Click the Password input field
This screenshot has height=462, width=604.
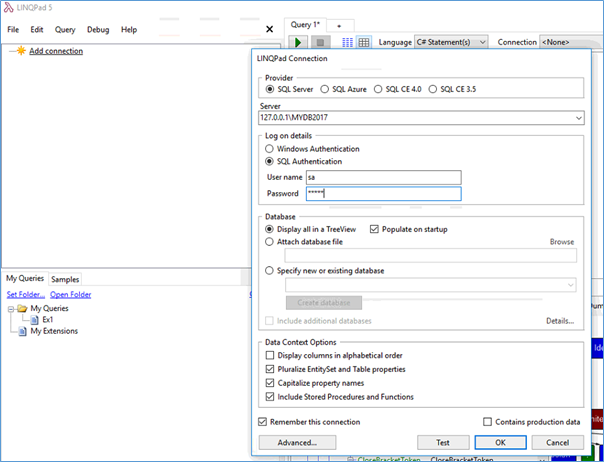coord(384,194)
